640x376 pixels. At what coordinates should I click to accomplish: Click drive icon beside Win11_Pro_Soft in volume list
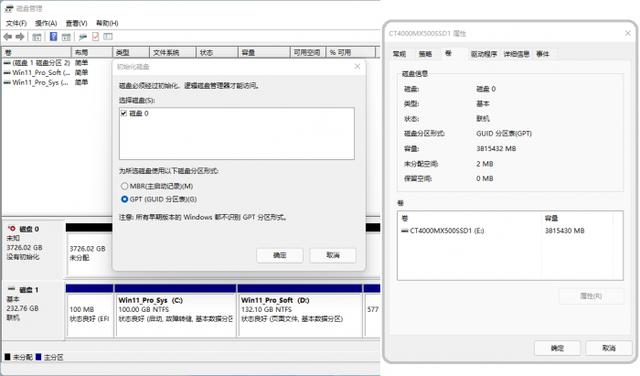(7, 73)
